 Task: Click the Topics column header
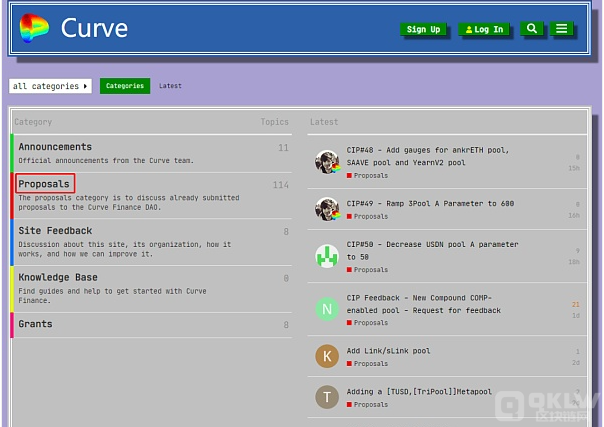(274, 122)
